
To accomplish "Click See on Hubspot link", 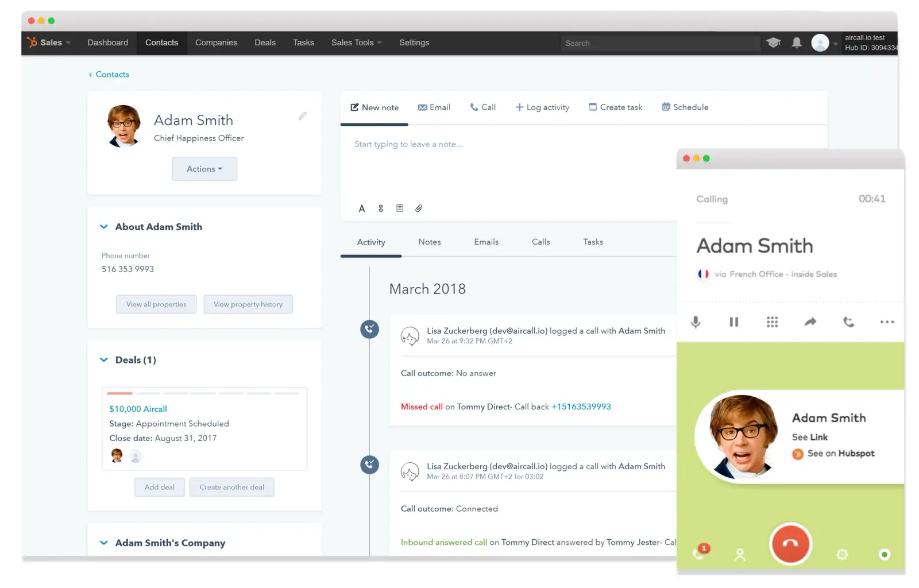I will click(x=840, y=454).
